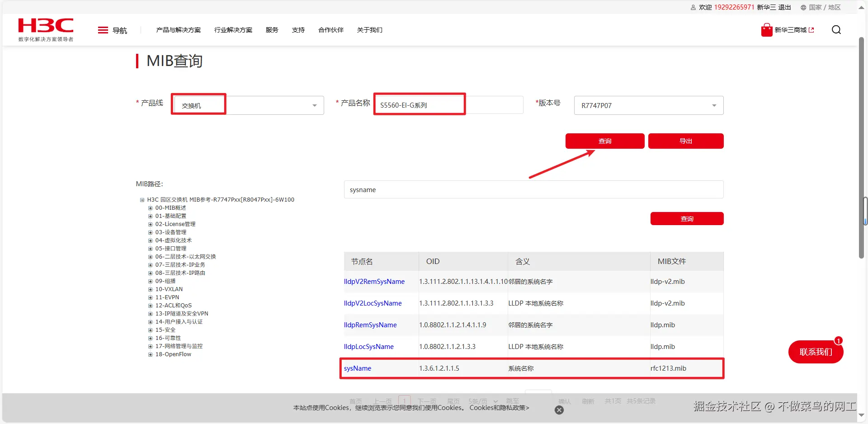Screen dimensions: 868x424
Task: Expand the 08-三层技术-IP路由 tree node
Action: click(x=150, y=273)
